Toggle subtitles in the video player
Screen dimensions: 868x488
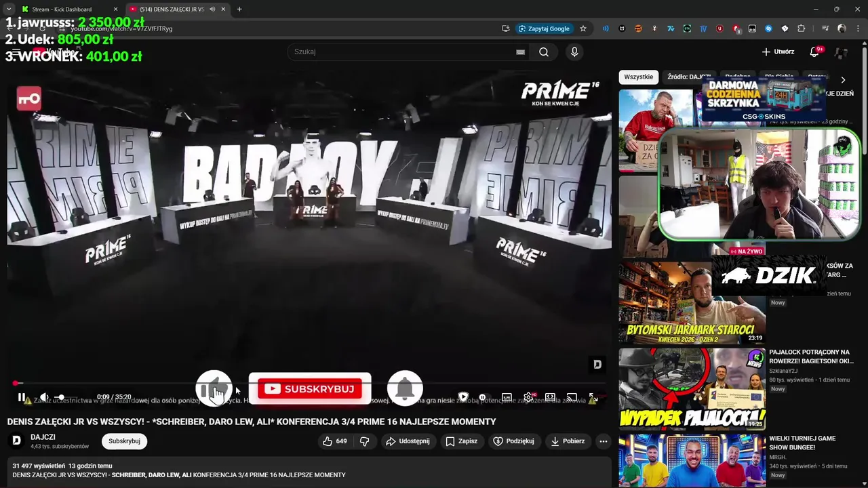pyautogui.click(x=507, y=397)
